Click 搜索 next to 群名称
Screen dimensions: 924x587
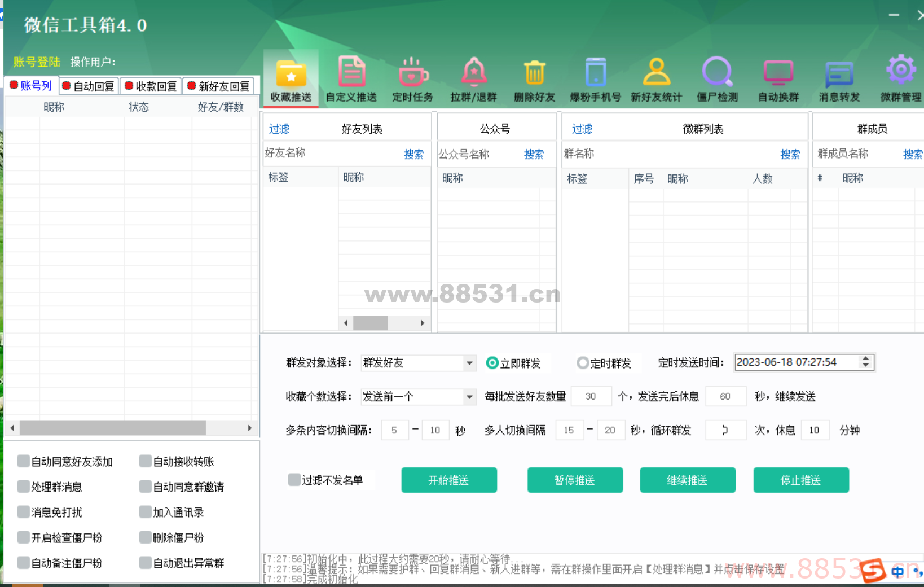[x=790, y=154]
